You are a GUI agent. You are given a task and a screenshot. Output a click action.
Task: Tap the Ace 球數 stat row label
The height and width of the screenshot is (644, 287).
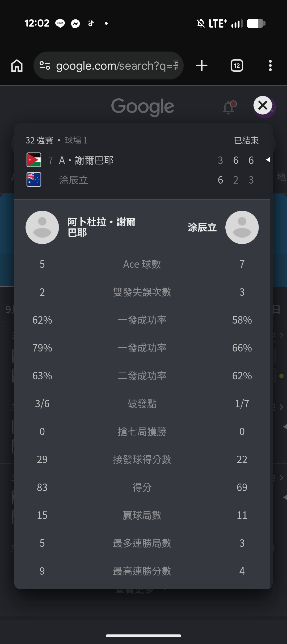pyautogui.click(x=142, y=264)
